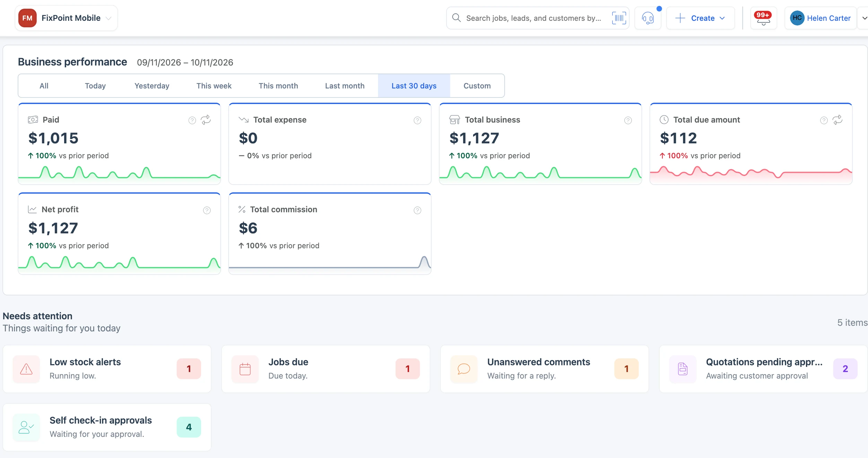Select the Last 30 days tab
Screen dimensions: 868x458
[414, 86]
